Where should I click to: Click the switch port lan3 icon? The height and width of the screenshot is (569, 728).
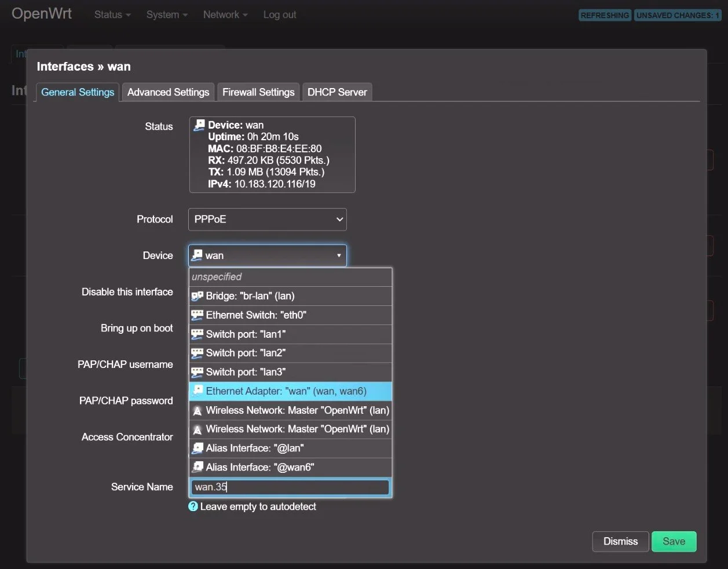tap(197, 372)
